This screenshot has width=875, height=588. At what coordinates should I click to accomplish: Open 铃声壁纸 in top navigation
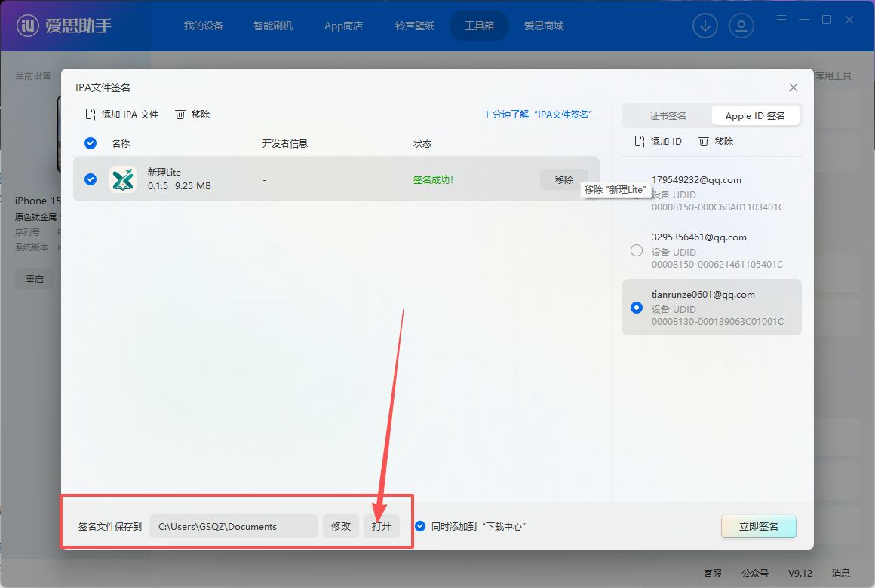click(x=415, y=26)
